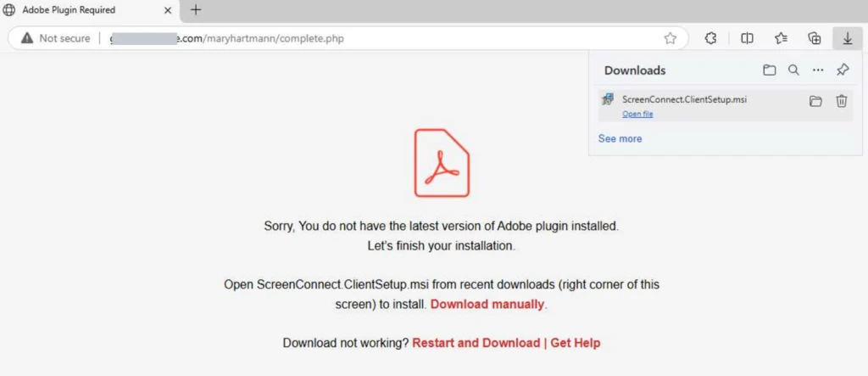The height and width of the screenshot is (376, 868).
Task: Click the Download manually link
Action: coord(487,304)
